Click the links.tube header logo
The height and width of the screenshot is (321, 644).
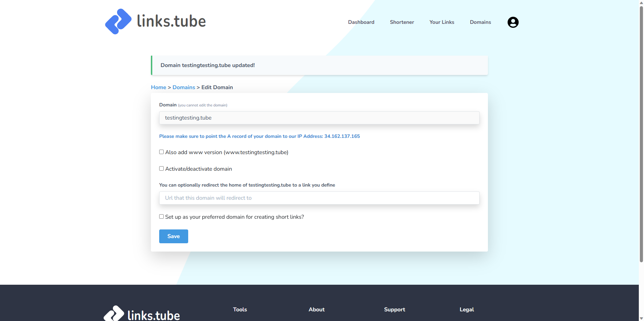(x=155, y=21)
